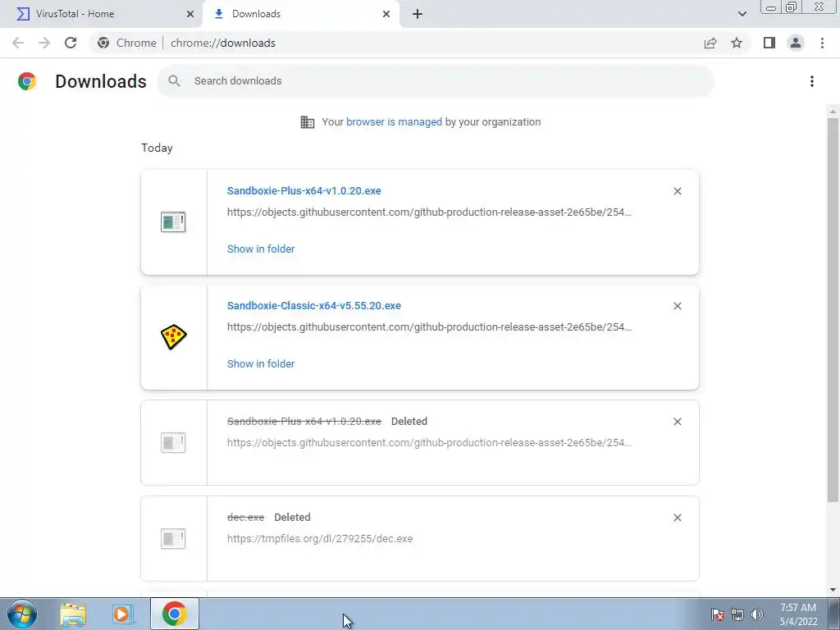The width and height of the screenshot is (840, 630).
Task: Open the Chrome profile avatar menu
Action: tap(796, 43)
